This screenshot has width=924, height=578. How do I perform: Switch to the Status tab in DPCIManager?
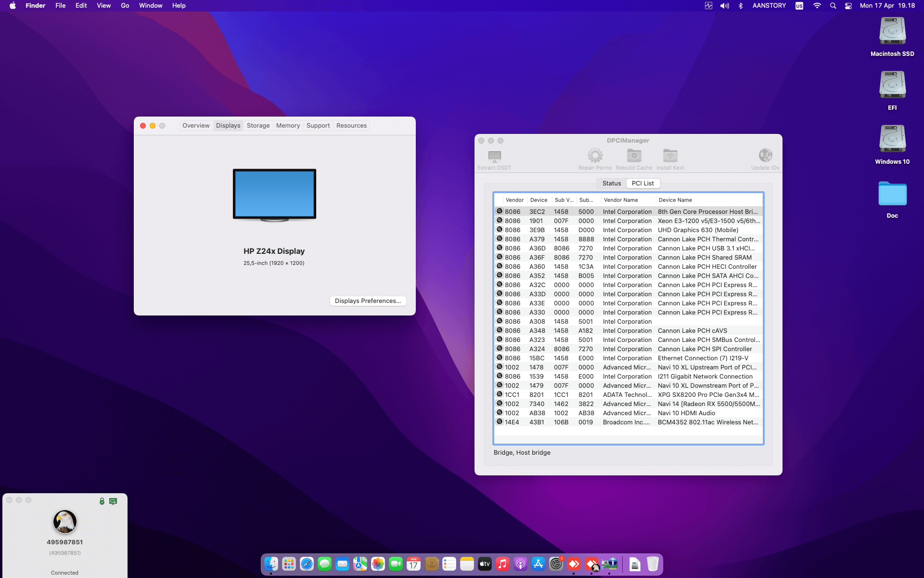[x=611, y=183]
